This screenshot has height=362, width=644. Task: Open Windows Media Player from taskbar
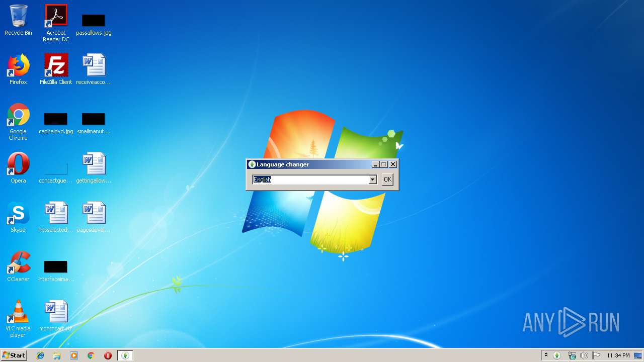[74, 355]
